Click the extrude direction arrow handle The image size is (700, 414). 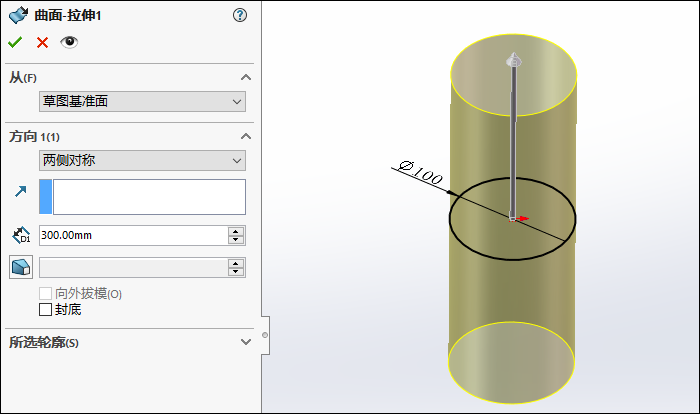tap(514, 59)
